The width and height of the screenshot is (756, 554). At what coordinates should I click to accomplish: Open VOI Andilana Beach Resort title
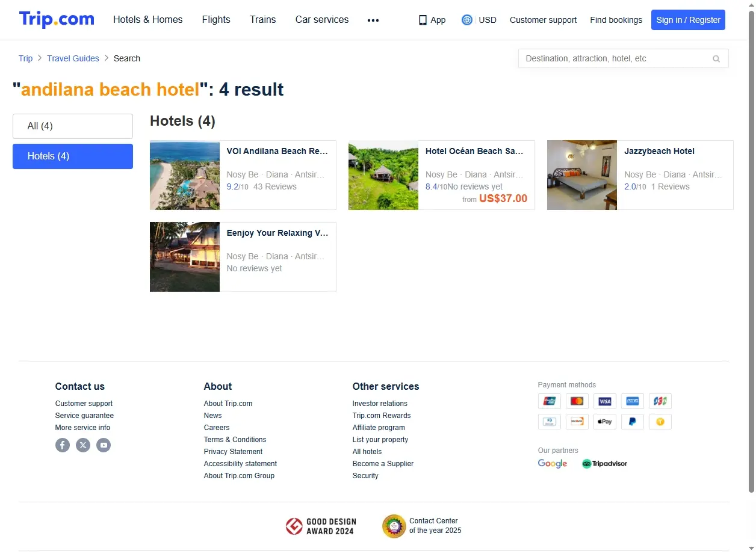[277, 151]
